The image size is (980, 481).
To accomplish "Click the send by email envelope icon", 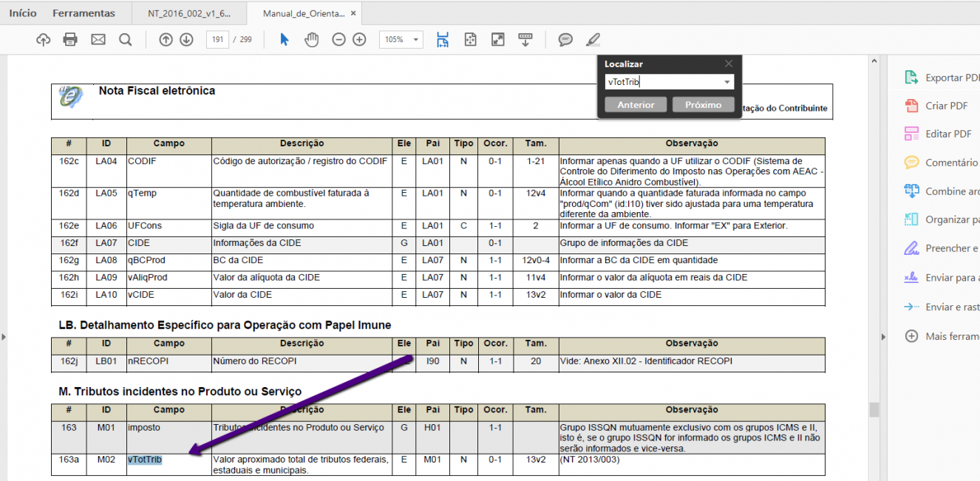I will (x=98, y=40).
